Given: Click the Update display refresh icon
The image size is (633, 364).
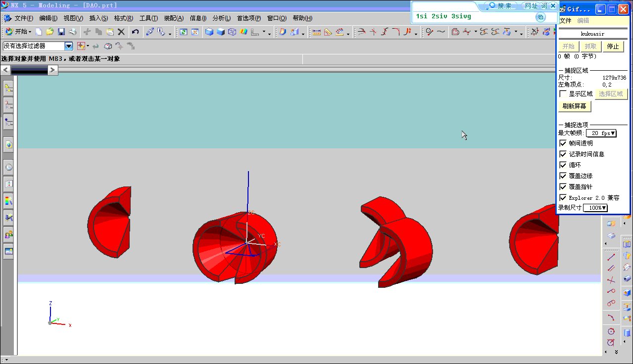Looking at the screenshot, I should (x=184, y=32).
